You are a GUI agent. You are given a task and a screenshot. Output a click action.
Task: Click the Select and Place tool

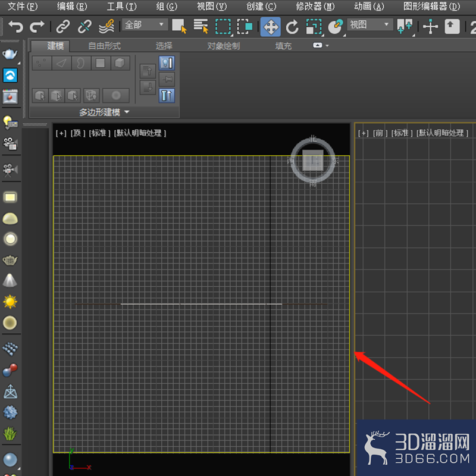336,27
